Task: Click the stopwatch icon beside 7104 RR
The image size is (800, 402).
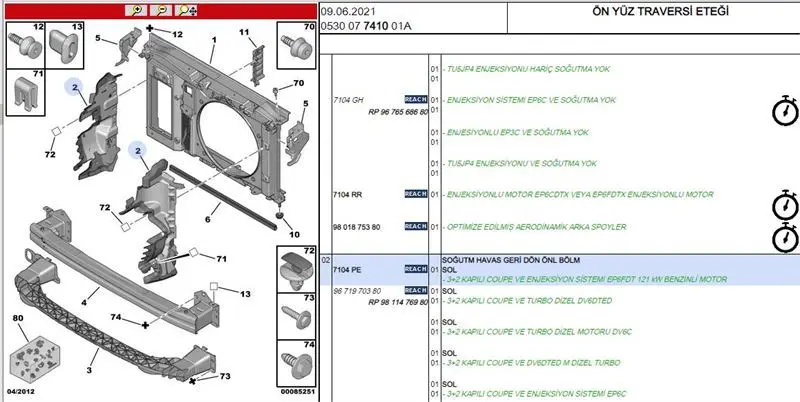Action: coord(783,206)
